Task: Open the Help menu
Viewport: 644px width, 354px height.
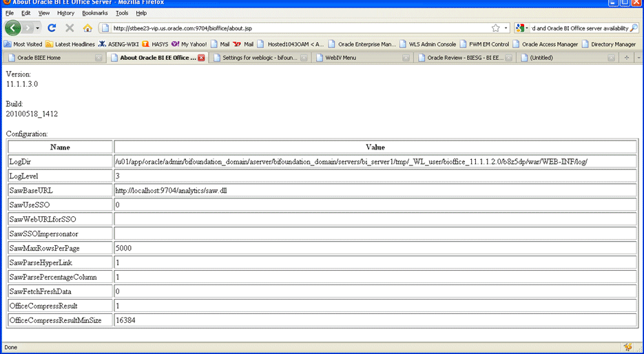Action: 141,13
